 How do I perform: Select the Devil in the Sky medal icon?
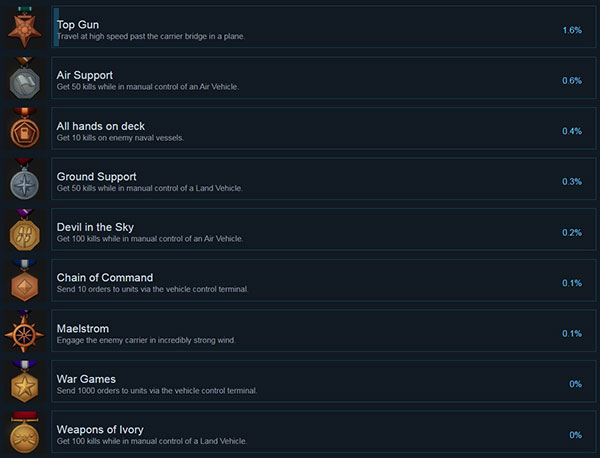[24, 230]
